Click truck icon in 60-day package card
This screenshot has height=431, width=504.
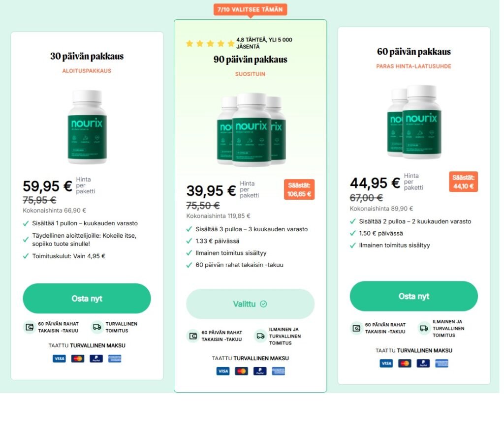(424, 328)
